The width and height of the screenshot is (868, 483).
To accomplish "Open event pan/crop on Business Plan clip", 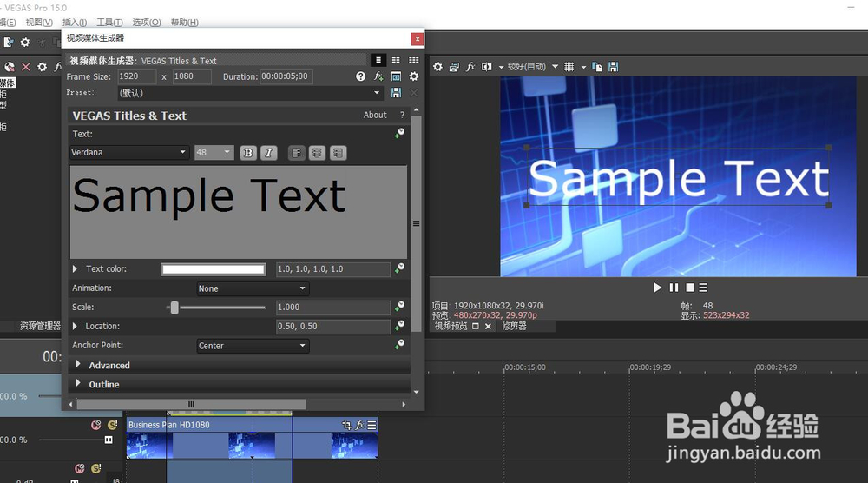I will click(x=347, y=425).
